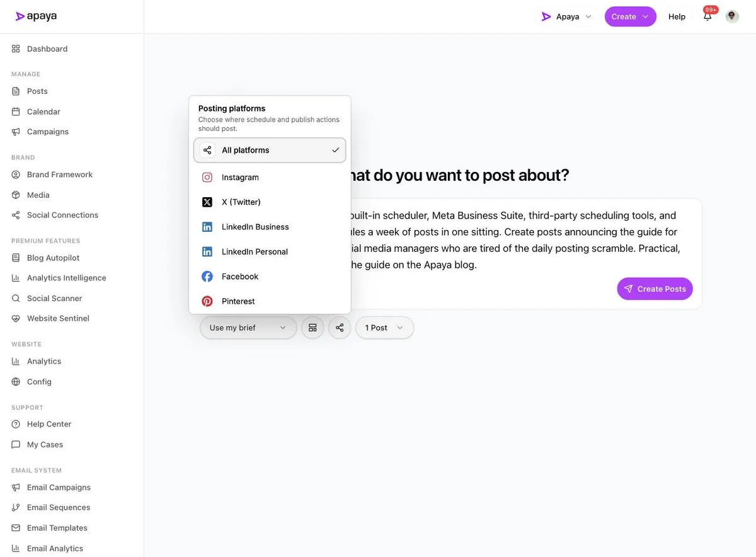Choose X (Twitter) platform

[270, 202]
